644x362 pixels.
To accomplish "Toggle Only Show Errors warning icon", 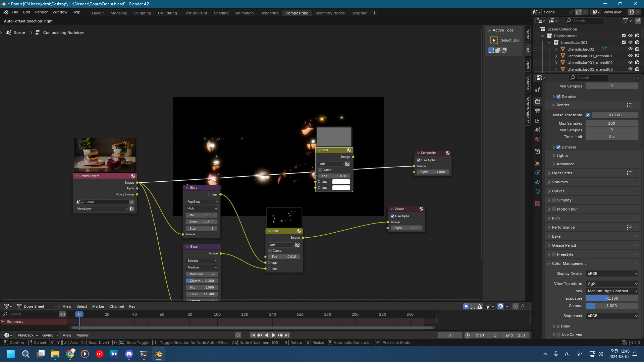I will coord(480,306).
